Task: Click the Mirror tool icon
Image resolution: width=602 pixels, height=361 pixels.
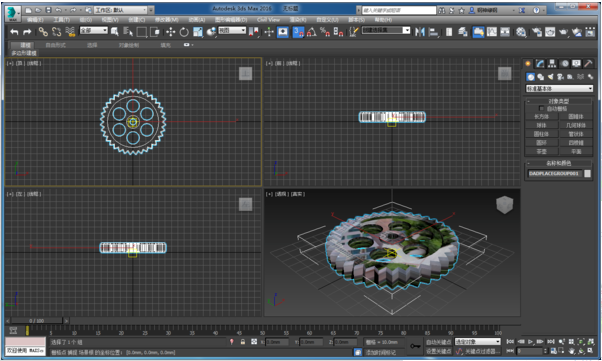Action: point(420,32)
